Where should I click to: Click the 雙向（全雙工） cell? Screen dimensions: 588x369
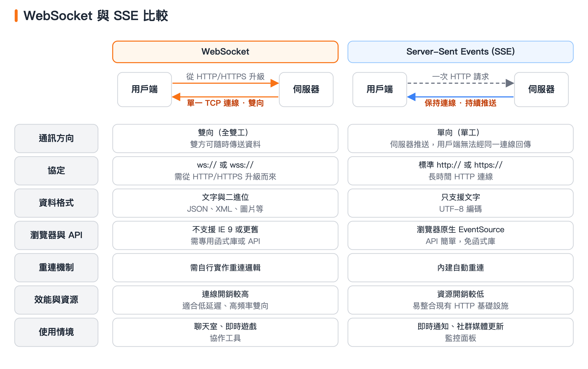click(x=225, y=138)
